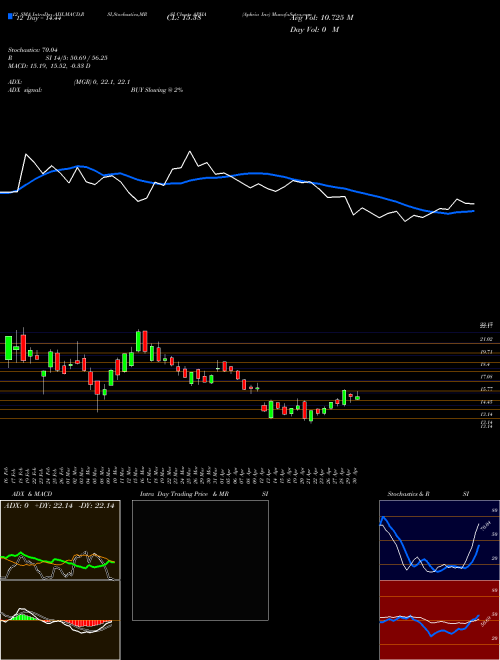This screenshot has width=500, height=660.
Task: Click the MACD histogram panel
Action: (60, 620)
